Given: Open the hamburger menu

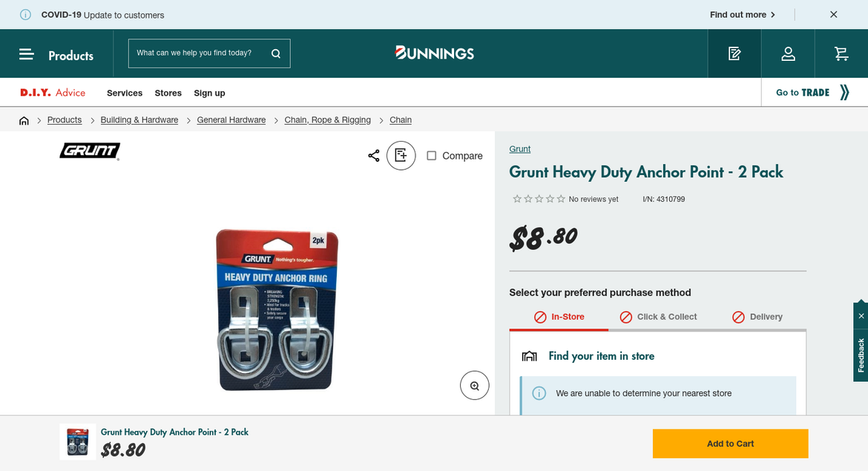Looking at the screenshot, I should click(x=26, y=53).
